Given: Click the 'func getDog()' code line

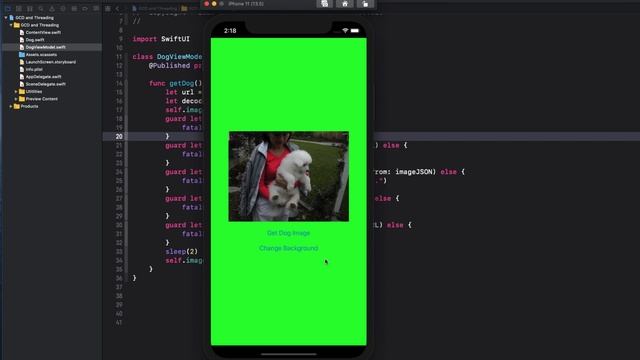Looking at the screenshot, I should tap(176, 83).
